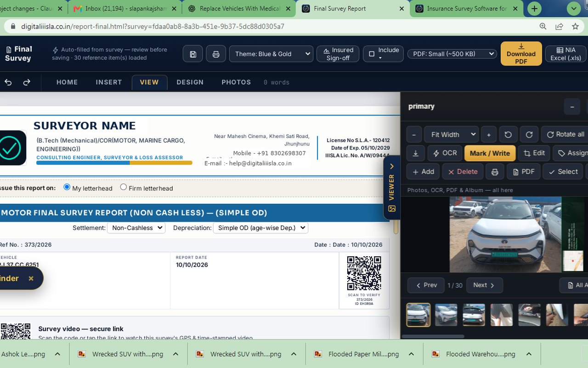Select the My letterhead radio option
The width and height of the screenshot is (588, 368).
[67, 187]
